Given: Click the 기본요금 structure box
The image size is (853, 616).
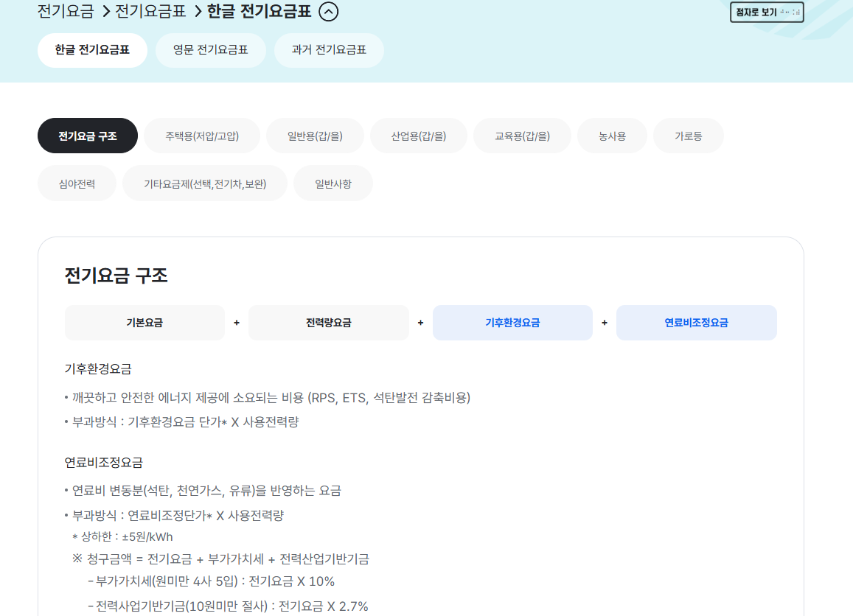Looking at the screenshot, I should pos(145,323).
